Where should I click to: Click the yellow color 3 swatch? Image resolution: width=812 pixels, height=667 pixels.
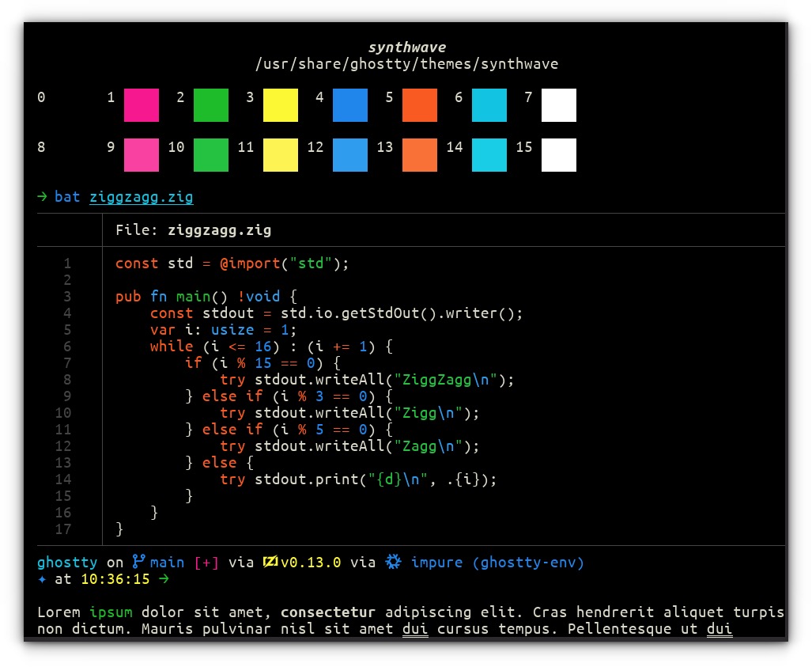click(x=281, y=105)
